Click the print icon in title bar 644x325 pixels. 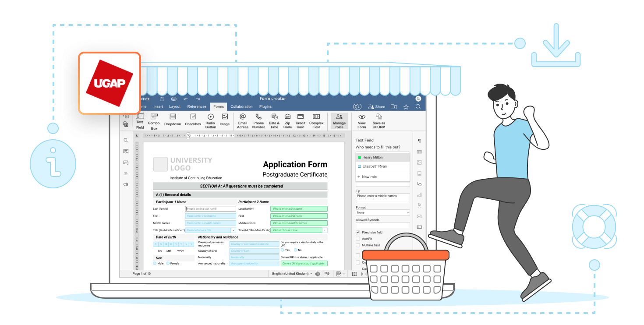pyautogui.click(x=174, y=99)
